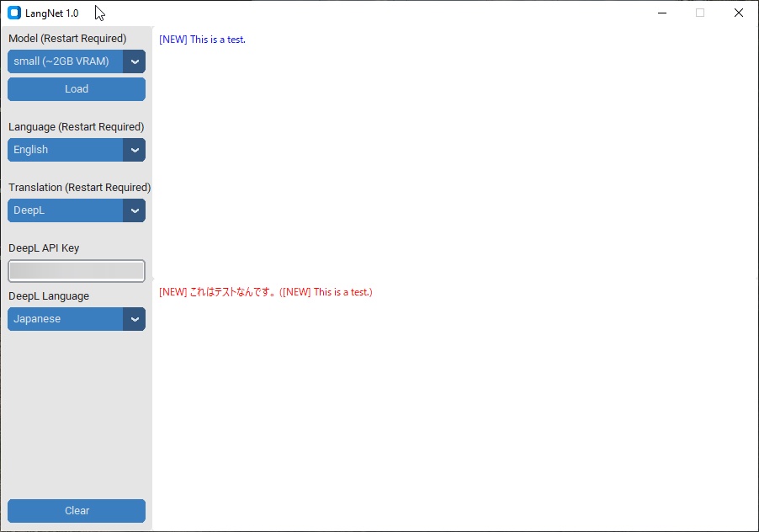Open the Language dropdown set to English

(x=77, y=150)
